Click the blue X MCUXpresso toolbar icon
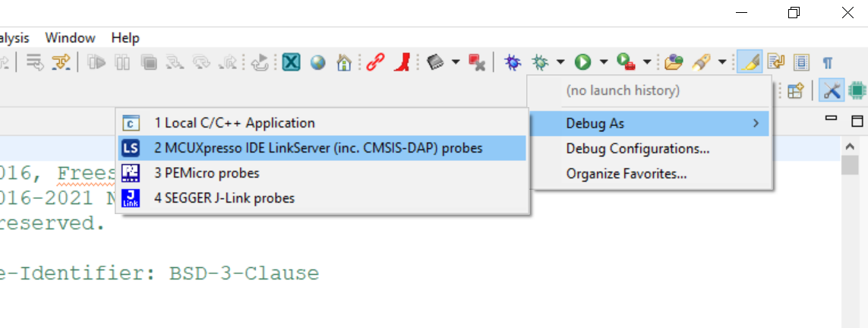 (290, 62)
